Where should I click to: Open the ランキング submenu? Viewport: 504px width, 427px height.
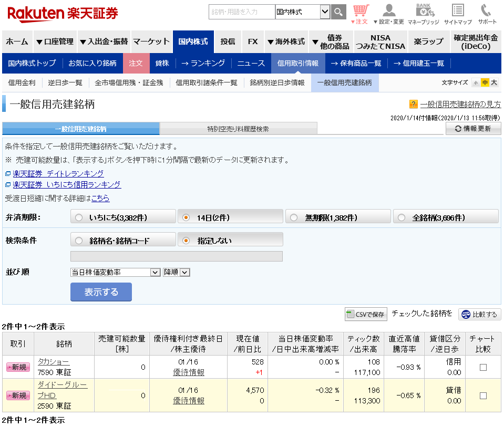coord(203,64)
